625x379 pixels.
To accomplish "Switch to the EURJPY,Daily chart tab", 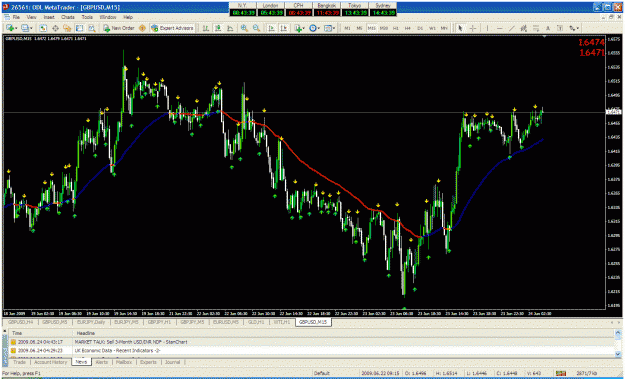I will (90, 322).
